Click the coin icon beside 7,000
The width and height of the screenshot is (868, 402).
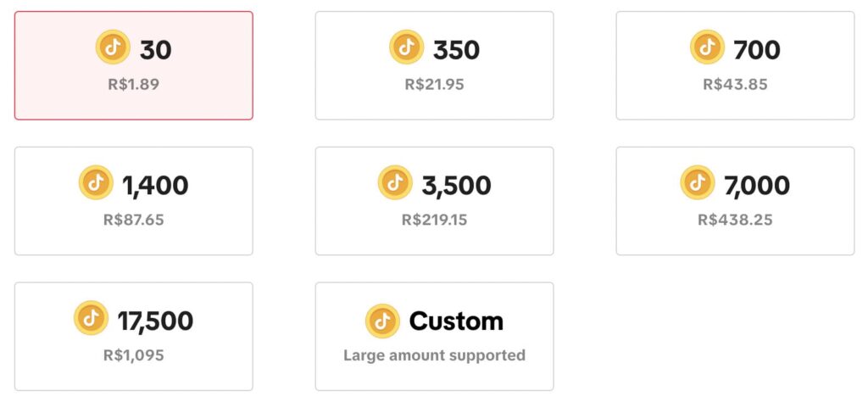(698, 183)
